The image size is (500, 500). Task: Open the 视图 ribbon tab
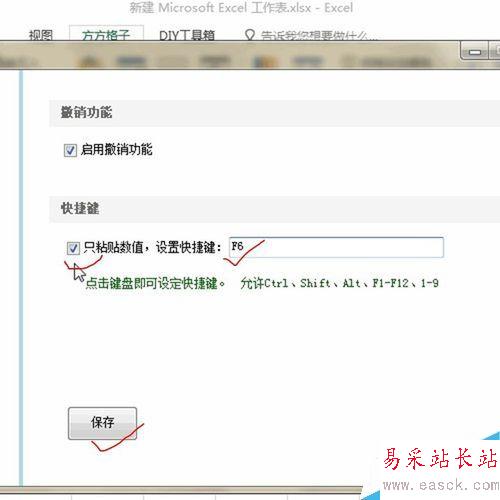click(41, 35)
